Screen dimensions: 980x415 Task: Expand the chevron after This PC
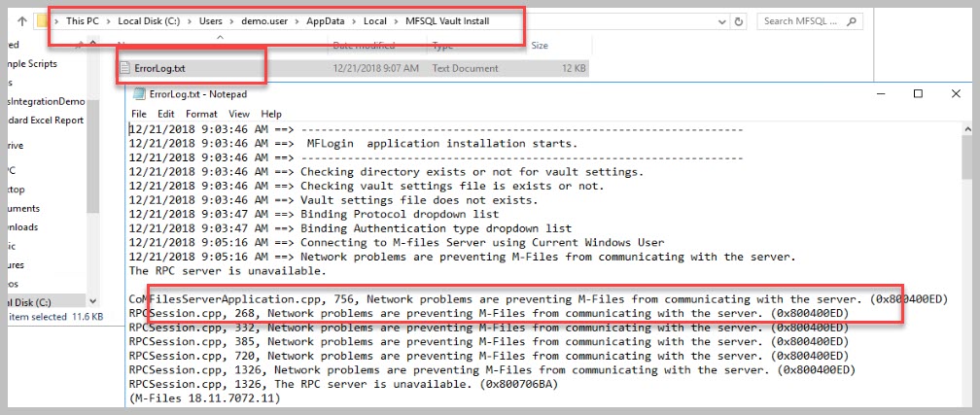[108, 21]
